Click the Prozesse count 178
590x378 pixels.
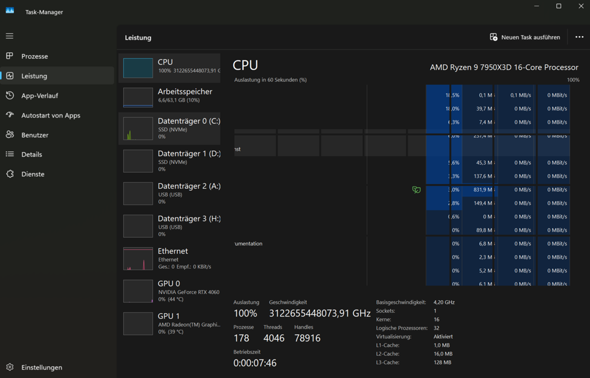(x=241, y=338)
